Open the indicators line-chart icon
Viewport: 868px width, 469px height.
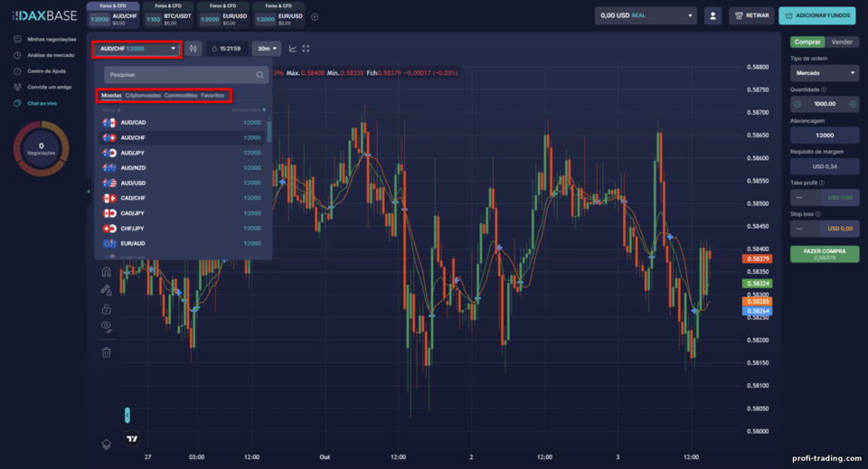pos(292,49)
